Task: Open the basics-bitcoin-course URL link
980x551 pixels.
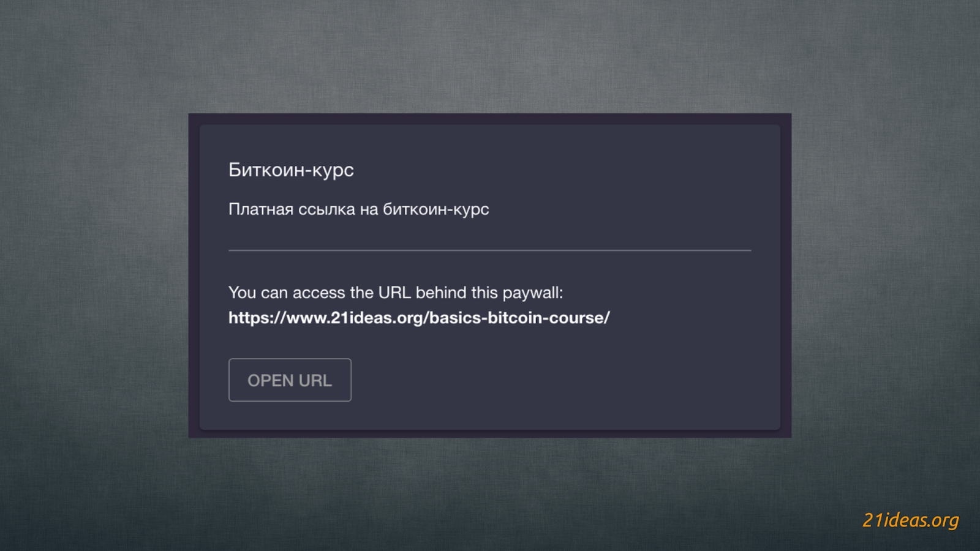Action: coord(419,318)
